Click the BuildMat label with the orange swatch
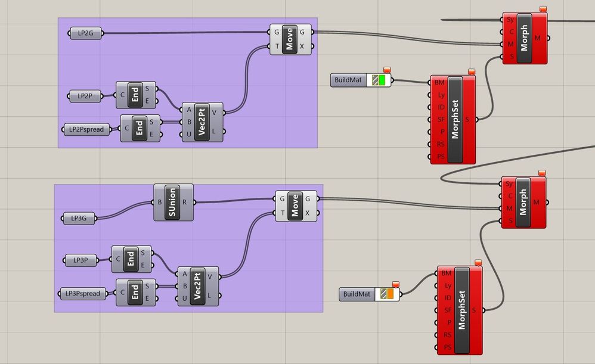This screenshot has height=364, width=595. [x=357, y=294]
